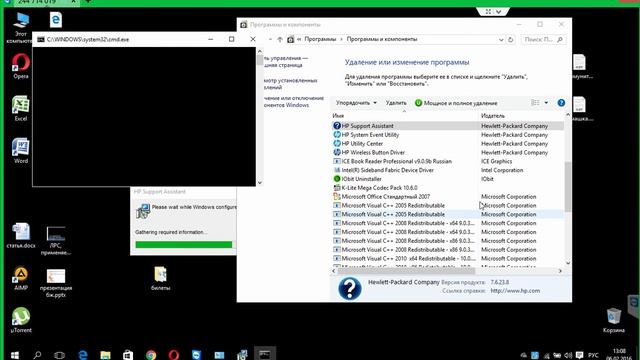Click the change view icon in toolbar
This screenshot has width=640, height=360.
[535, 103]
